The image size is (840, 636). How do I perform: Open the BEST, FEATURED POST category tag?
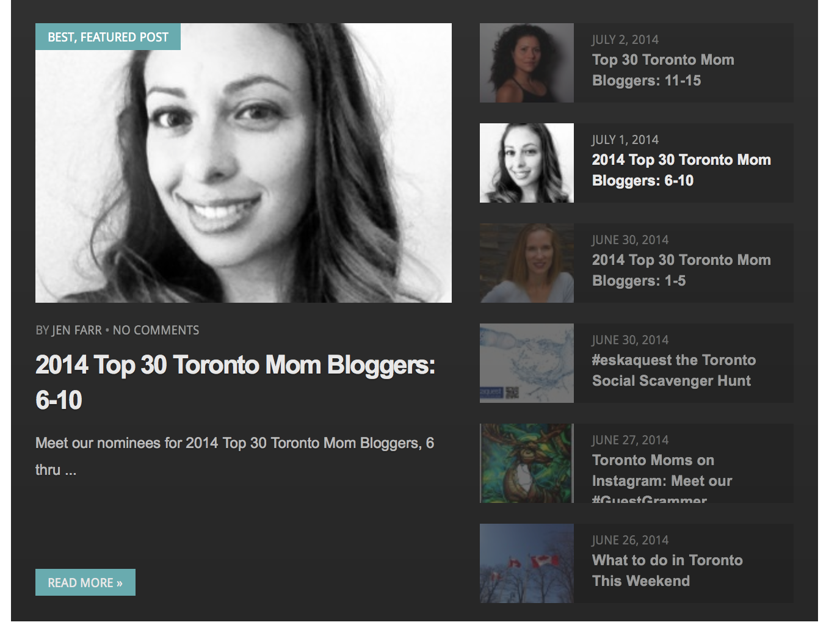click(108, 37)
